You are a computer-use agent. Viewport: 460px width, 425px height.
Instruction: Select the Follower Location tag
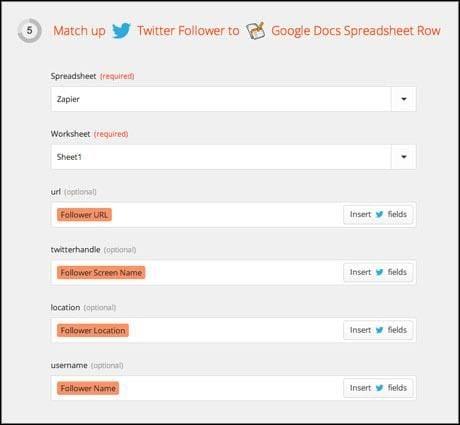coord(93,331)
